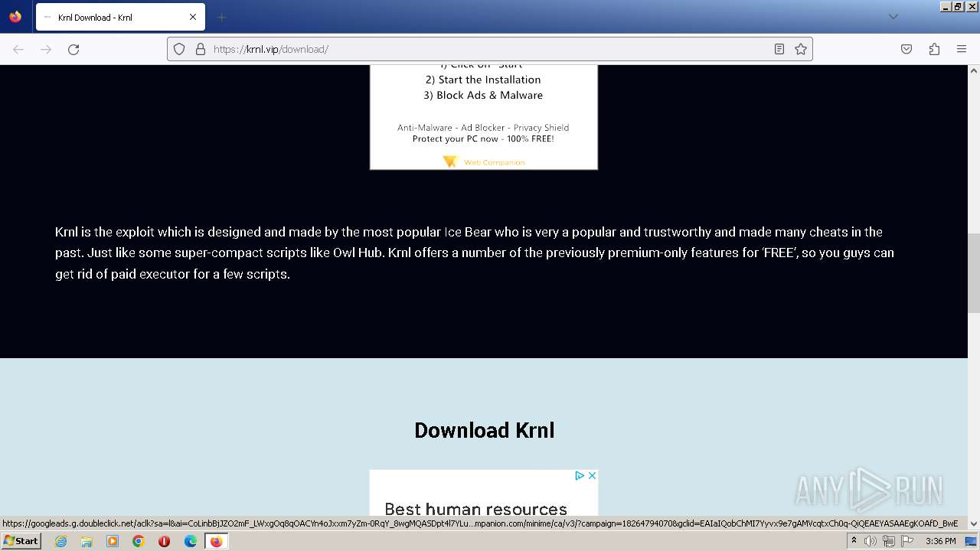Viewport: 980px width, 551px height.
Task: Open media player from taskbar
Action: 113,541
